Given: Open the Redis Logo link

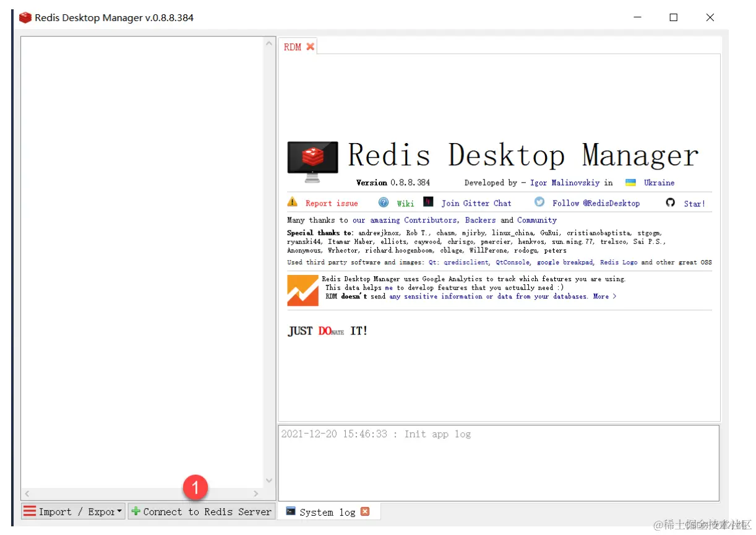Looking at the screenshot, I should pyautogui.click(x=619, y=262).
